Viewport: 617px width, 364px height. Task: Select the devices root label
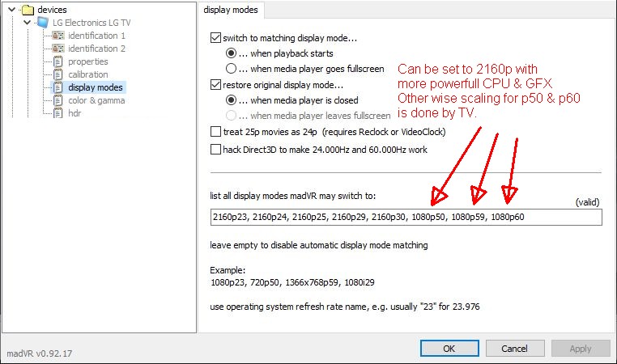pyautogui.click(x=52, y=10)
